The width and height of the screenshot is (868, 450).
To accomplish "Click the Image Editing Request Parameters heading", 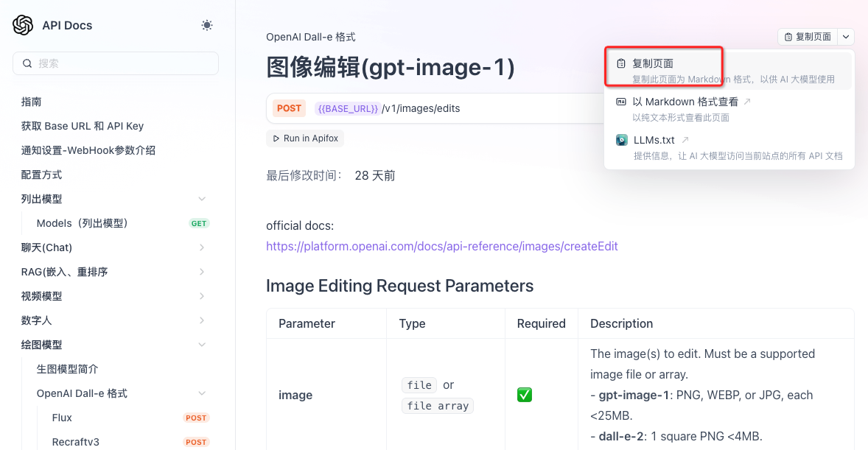I will tap(399, 286).
